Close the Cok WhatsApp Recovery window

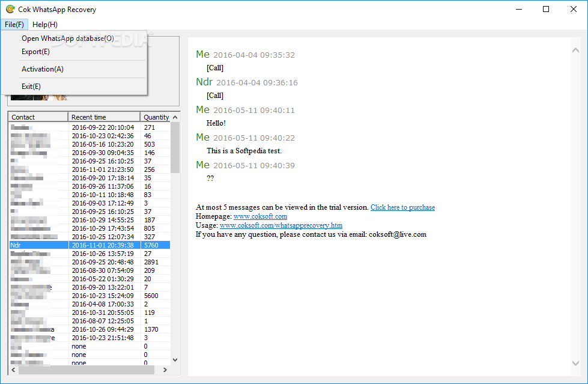pyautogui.click(x=574, y=10)
